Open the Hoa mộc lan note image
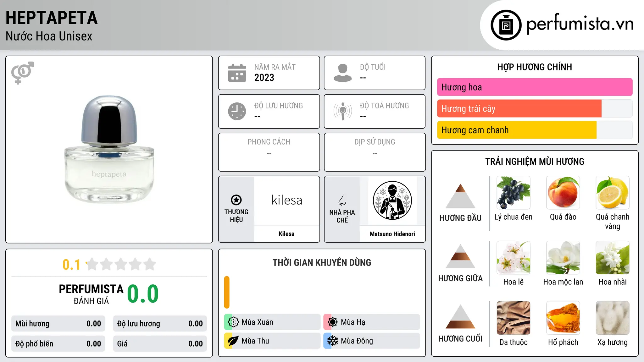 (x=563, y=258)
